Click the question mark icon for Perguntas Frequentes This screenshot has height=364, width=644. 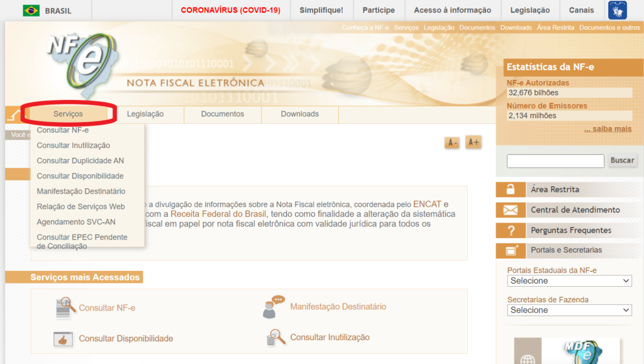tap(511, 230)
